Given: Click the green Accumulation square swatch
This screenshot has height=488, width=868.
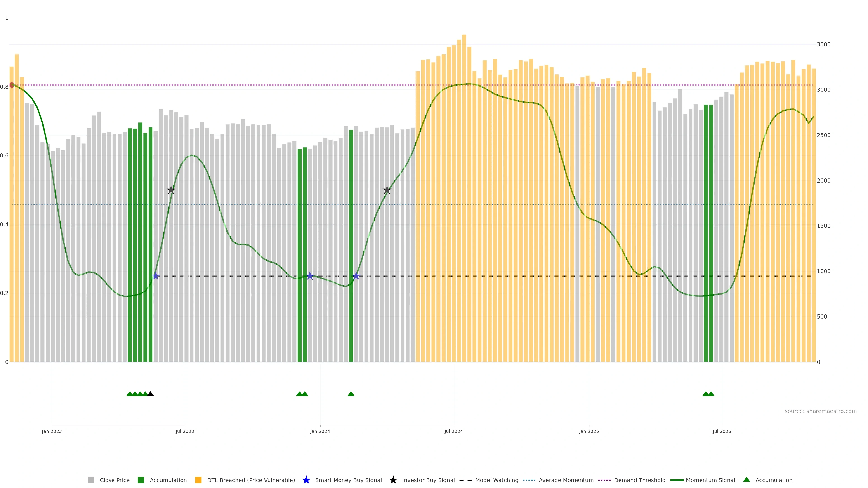Looking at the screenshot, I should [x=141, y=480].
